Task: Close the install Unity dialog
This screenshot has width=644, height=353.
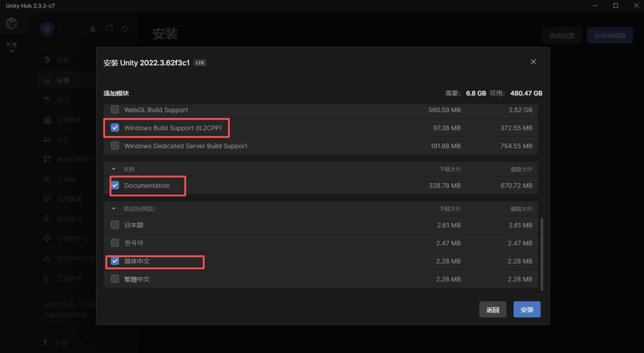Action: click(533, 62)
